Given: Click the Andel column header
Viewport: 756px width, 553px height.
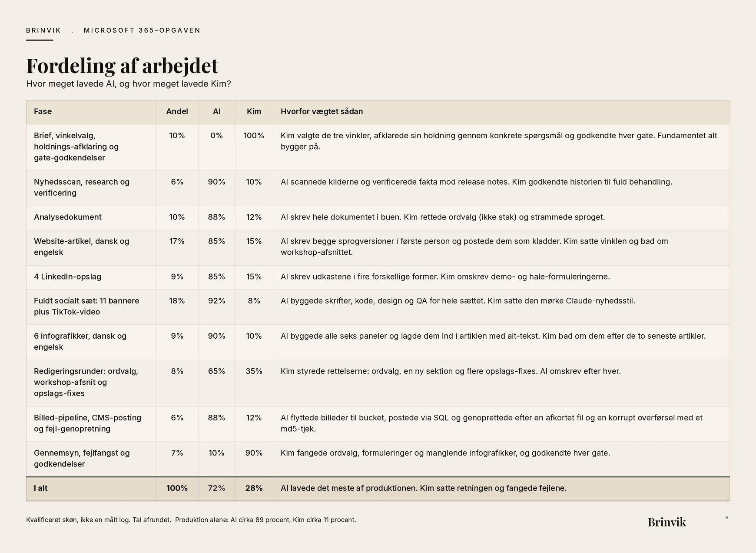Looking at the screenshot, I should point(177,111).
